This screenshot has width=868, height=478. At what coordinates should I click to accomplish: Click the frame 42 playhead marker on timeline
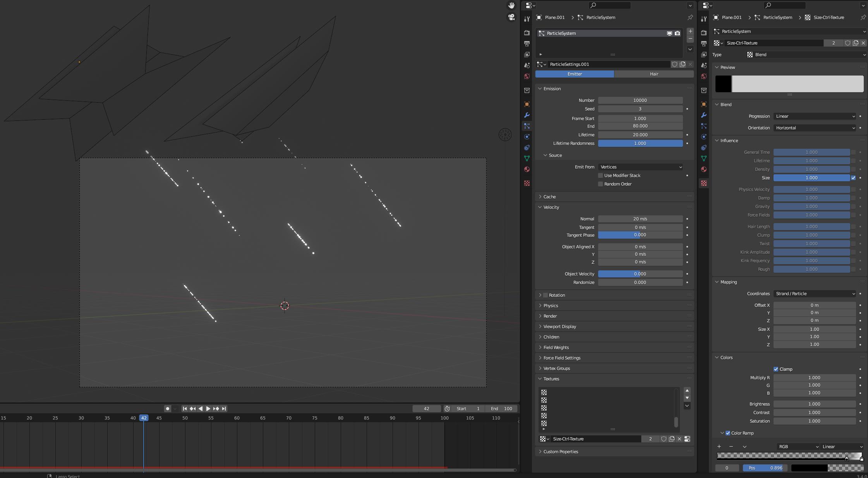tap(144, 418)
